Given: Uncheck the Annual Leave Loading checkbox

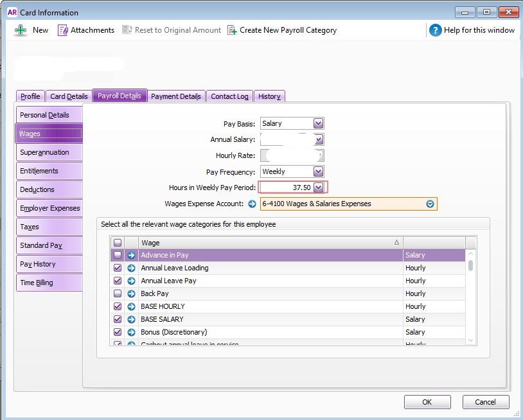Looking at the screenshot, I should [117, 268].
